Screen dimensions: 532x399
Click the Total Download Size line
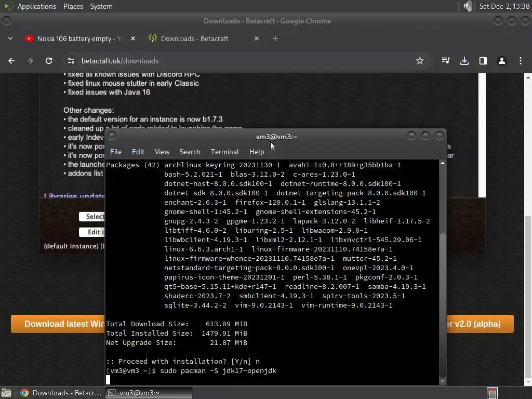(x=177, y=324)
